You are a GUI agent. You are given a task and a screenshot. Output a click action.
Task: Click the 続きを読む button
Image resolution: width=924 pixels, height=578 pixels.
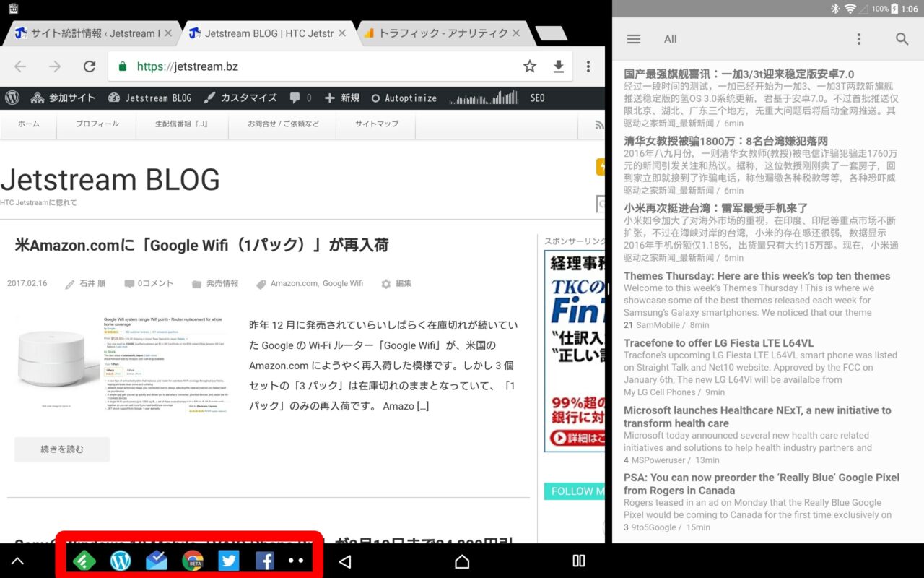tap(61, 449)
